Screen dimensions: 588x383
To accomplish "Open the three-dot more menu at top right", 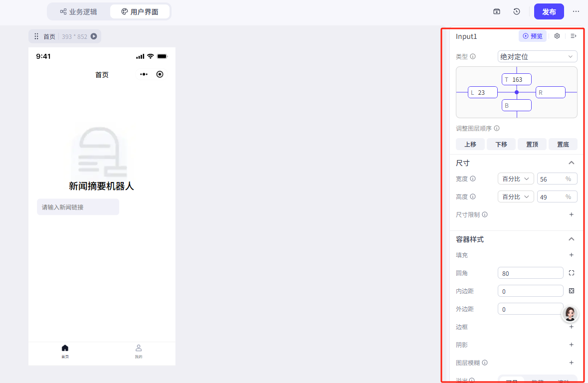I will point(576,11).
